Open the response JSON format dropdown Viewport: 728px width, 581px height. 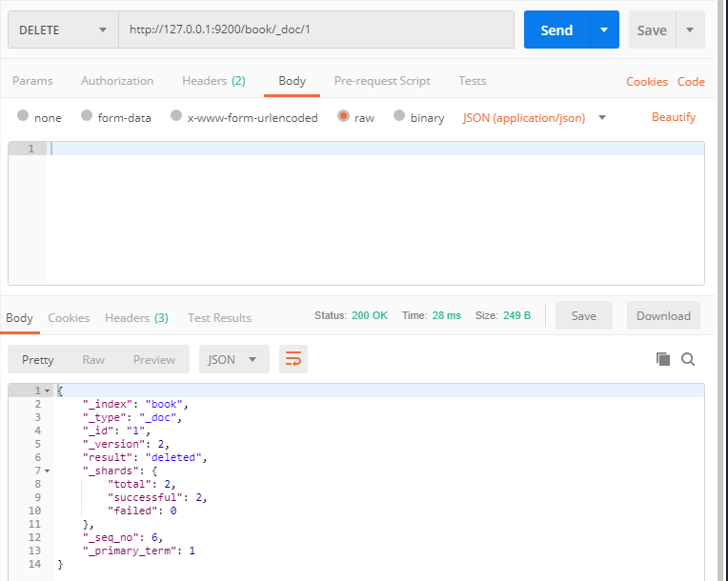234,359
